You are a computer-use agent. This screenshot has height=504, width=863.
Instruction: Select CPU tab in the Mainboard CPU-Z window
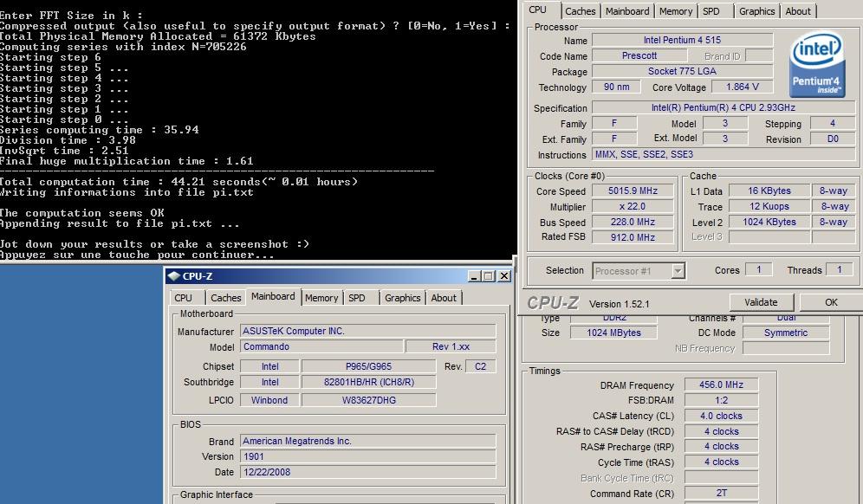tap(184, 298)
